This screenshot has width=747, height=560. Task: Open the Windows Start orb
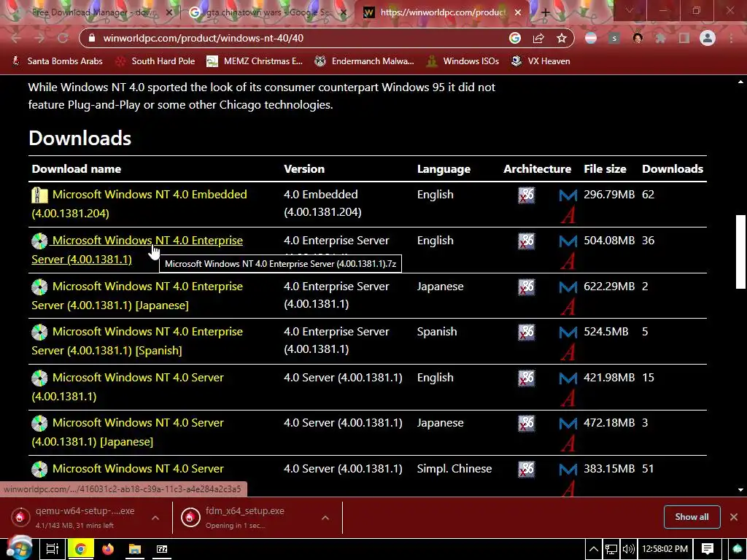(19, 548)
